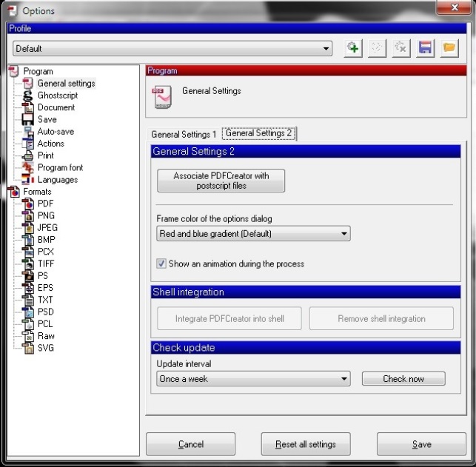
Task: Click Integrate PDFCreator into shell button
Action: 229,319
